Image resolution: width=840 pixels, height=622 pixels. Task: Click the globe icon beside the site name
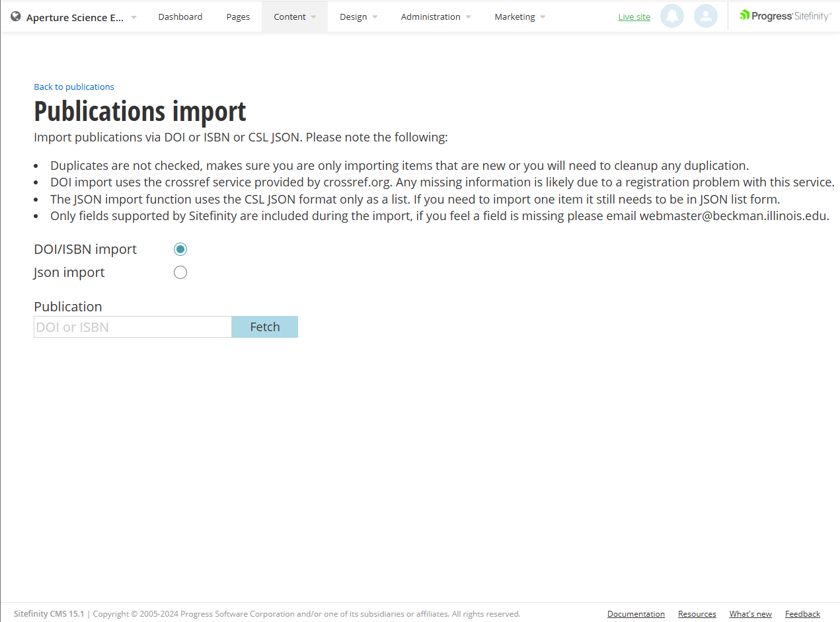(x=15, y=16)
